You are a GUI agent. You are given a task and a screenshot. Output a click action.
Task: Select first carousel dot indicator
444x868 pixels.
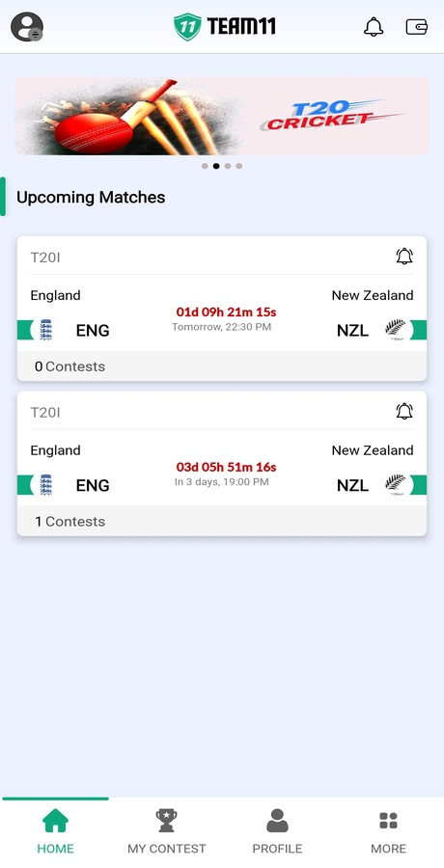(x=205, y=166)
